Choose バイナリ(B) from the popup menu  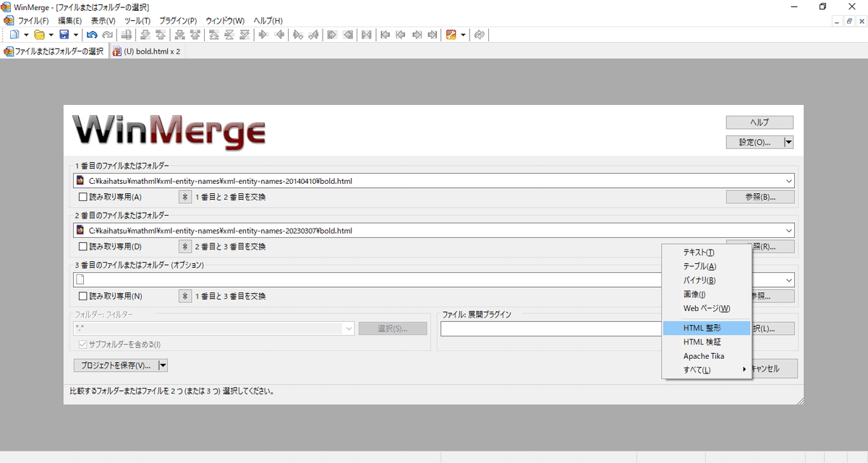pos(707,280)
